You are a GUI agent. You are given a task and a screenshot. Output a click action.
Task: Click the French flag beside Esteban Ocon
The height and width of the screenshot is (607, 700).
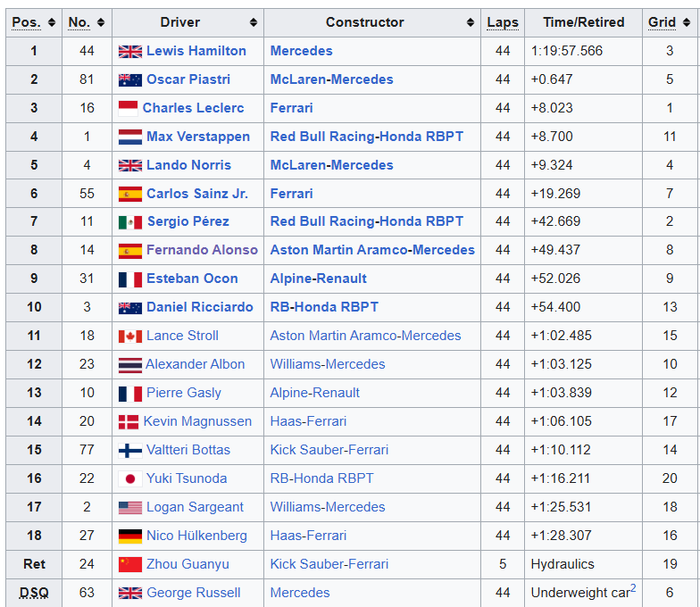[x=130, y=279]
